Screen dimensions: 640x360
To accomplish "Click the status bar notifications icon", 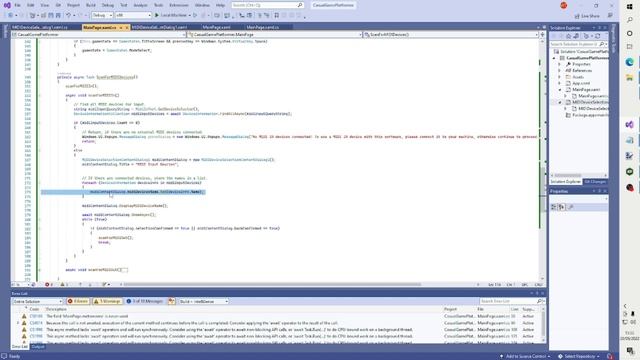I will coord(610,356).
